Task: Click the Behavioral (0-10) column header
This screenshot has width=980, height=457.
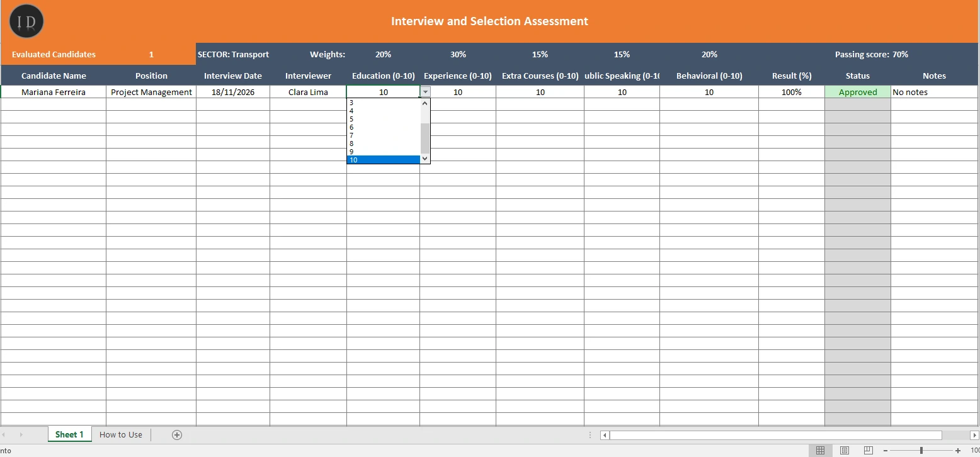Action: pos(709,76)
